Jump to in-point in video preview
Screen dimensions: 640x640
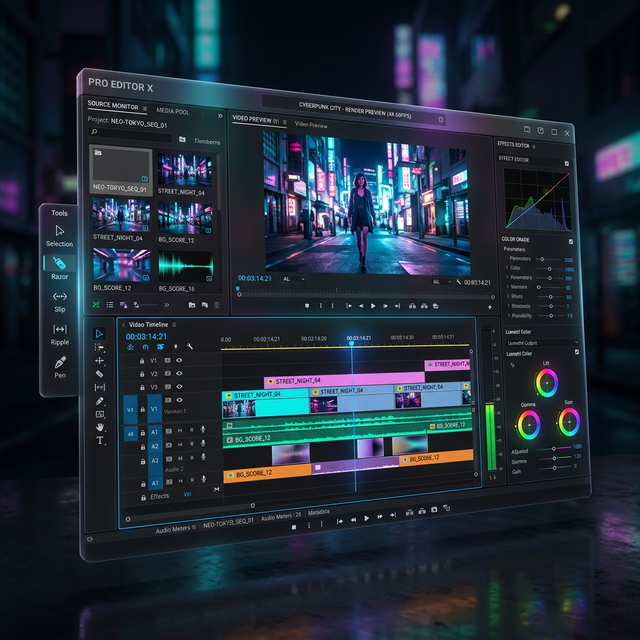(349, 306)
